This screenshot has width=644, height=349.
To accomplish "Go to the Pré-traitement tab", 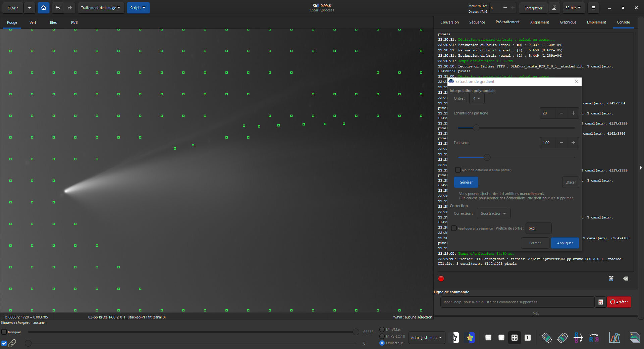I will tap(507, 22).
